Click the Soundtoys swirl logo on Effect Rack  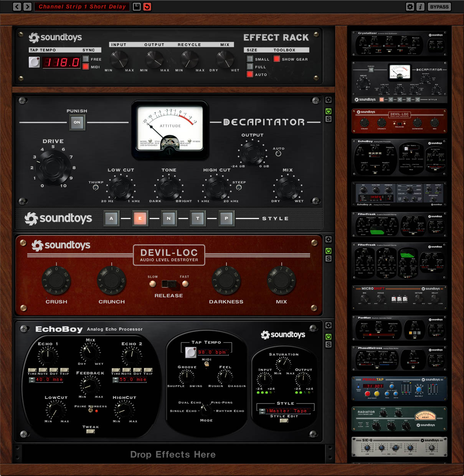coord(33,37)
